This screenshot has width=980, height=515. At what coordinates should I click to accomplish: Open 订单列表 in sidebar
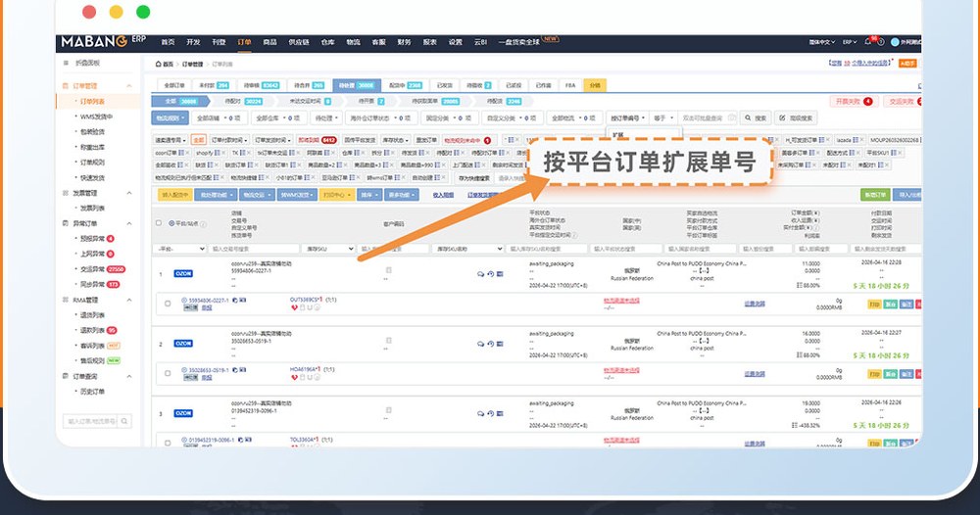[92, 101]
